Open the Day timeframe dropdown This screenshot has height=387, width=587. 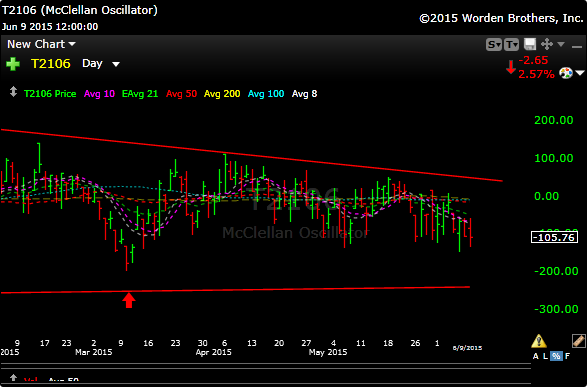point(101,64)
